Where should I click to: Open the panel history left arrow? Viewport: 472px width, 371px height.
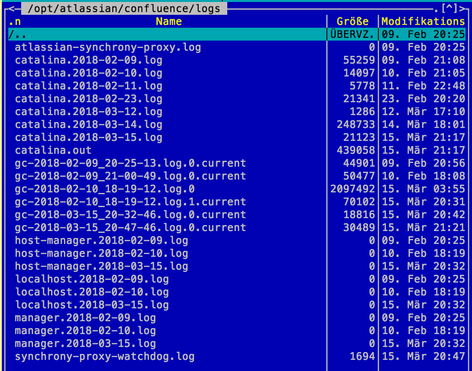(12, 9)
